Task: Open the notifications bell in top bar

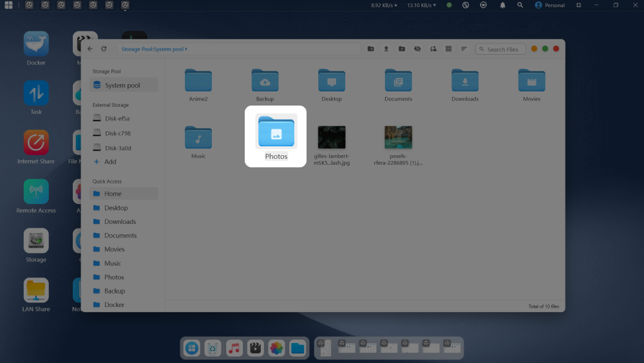Action: [502, 5]
